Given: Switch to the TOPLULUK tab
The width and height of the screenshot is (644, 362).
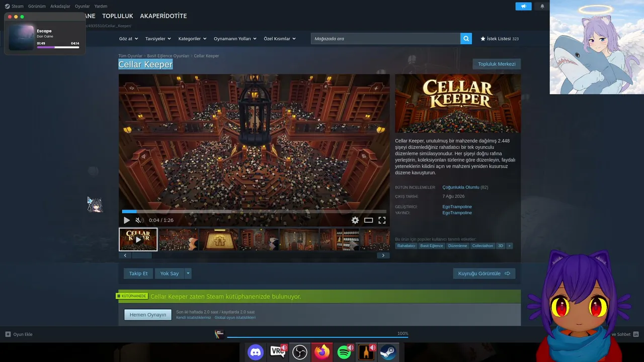Looking at the screenshot, I should [118, 16].
